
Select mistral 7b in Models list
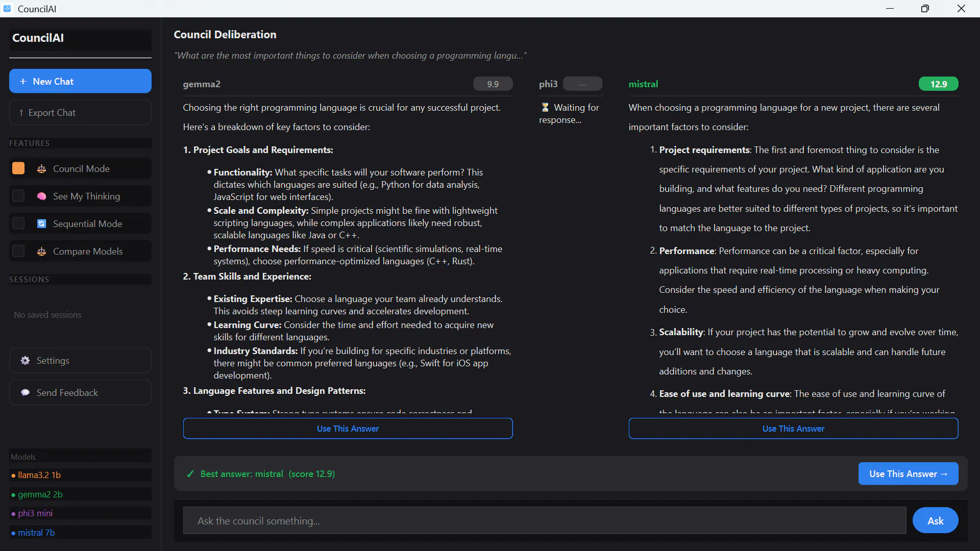[x=80, y=533]
